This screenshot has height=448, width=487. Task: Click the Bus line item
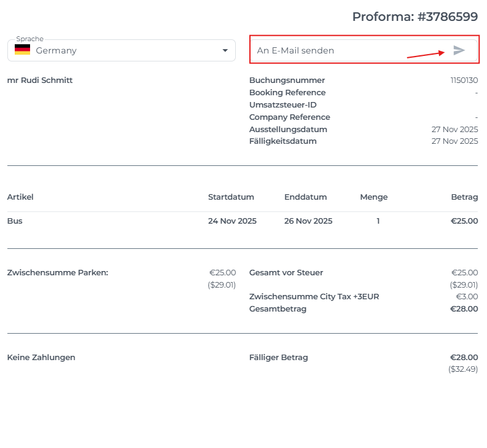coord(15,221)
